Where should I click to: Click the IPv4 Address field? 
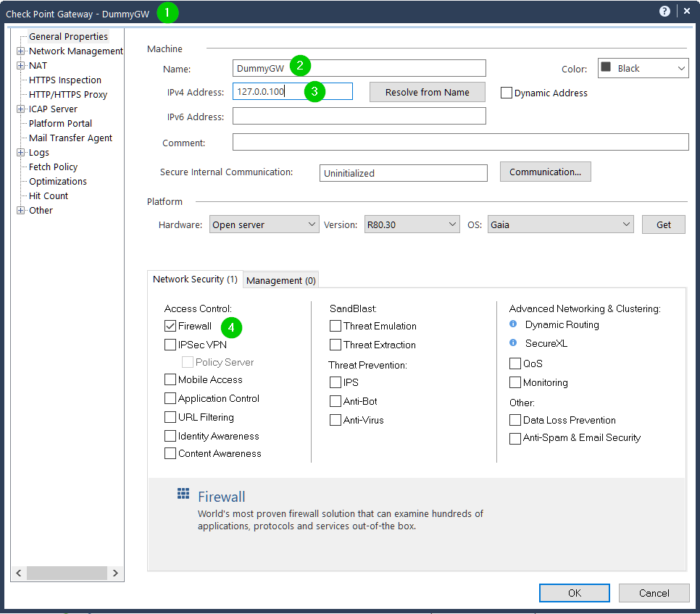click(293, 91)
